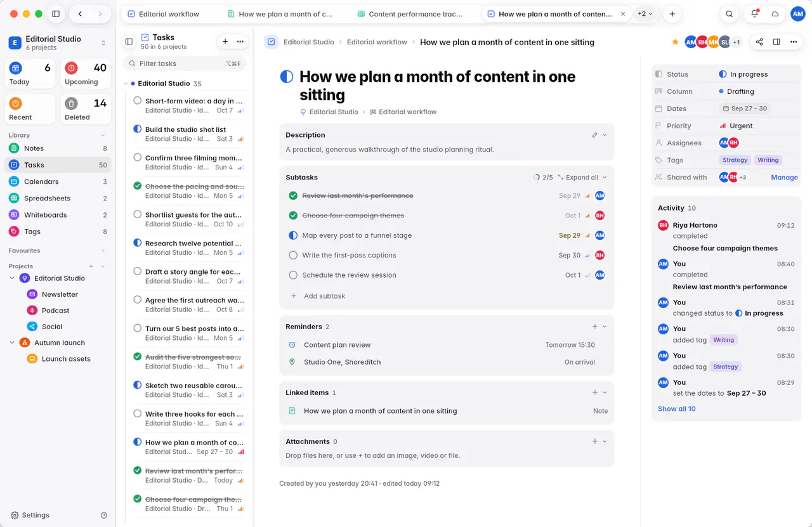812x527 pixels.
Task: Click the 2/5 subtask progress indicator
Action: tap(543, 178)
